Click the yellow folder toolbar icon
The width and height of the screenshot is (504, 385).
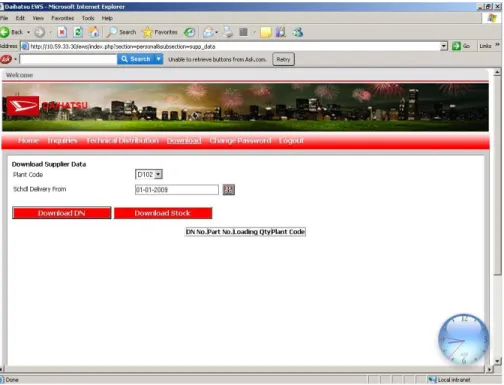266,32
